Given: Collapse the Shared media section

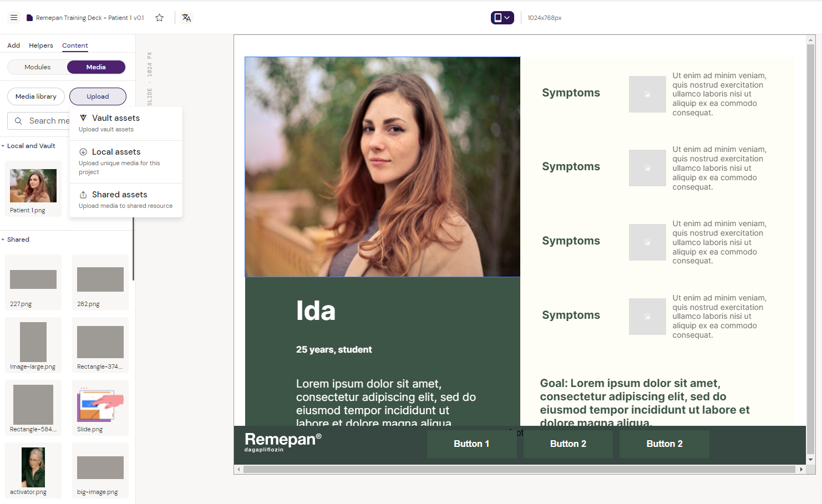Looking at the screenshot, I should 3,240.
